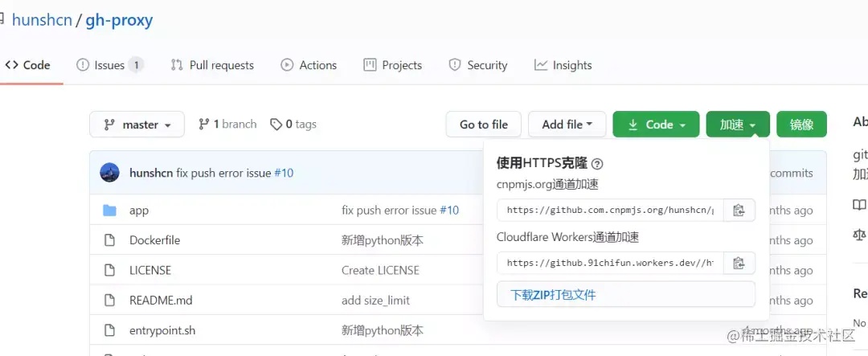Click the branch icon beside 1 branch
The image size is (868, 356).
(204, 124)
